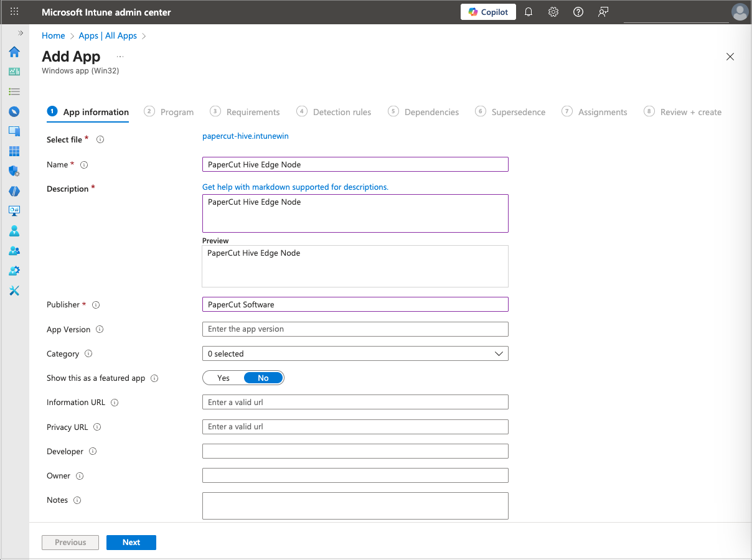
Task: Expand the Category dropdown
Action: [499, 353]
